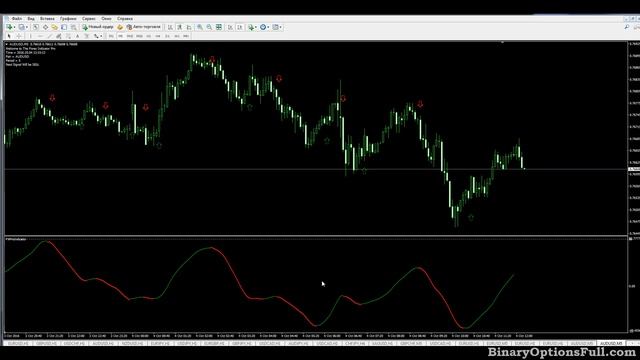
Task: Toggle chart shift from right border
Action: 240,27
